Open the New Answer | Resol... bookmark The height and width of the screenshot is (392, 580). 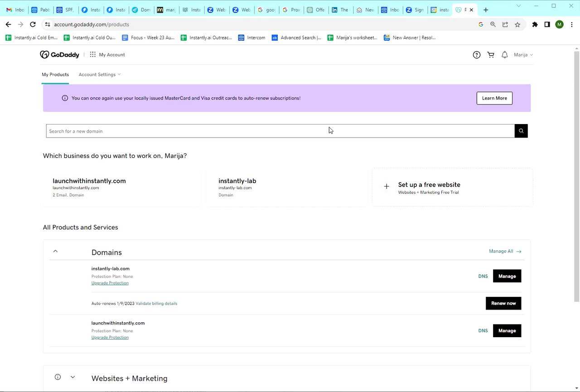(x=410, y=38)
